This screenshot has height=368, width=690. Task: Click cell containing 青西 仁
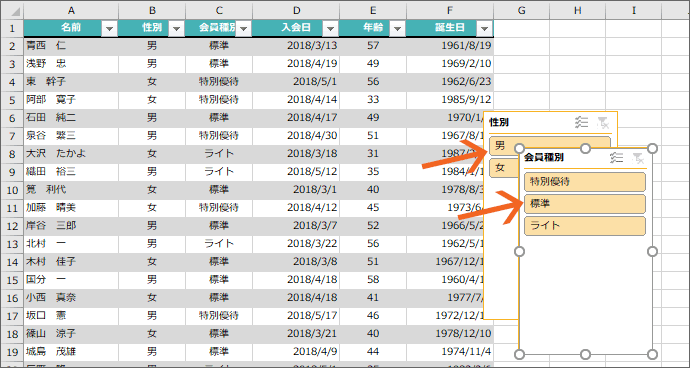(x=71, y=46)
